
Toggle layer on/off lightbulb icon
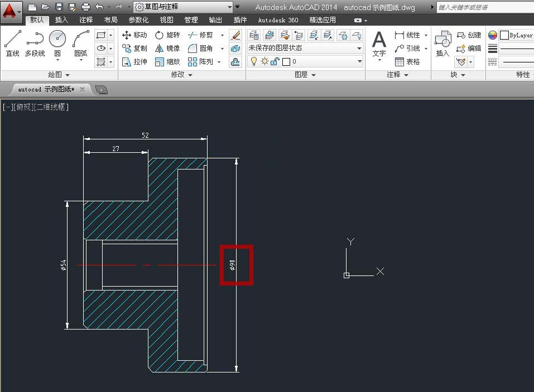[254, 61]
